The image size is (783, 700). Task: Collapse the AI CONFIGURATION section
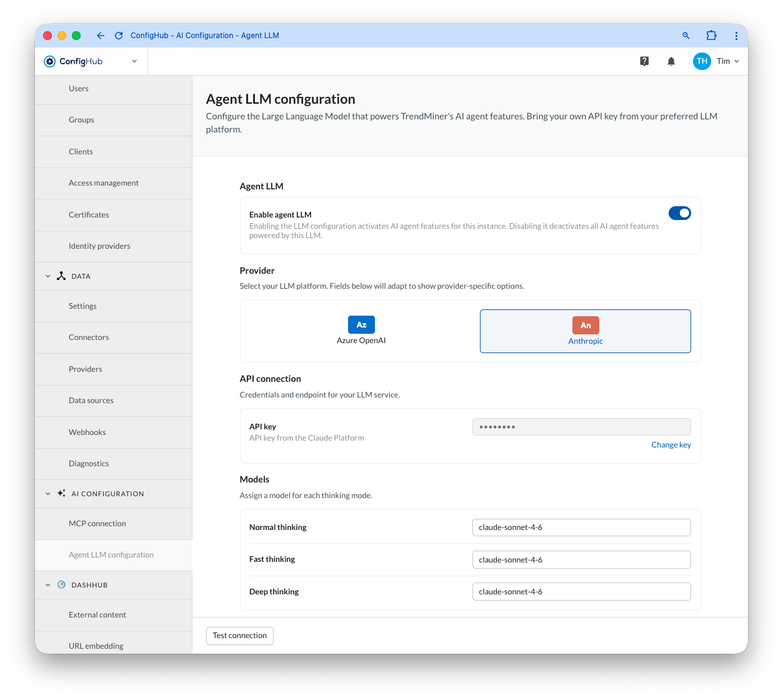[48, 494]
